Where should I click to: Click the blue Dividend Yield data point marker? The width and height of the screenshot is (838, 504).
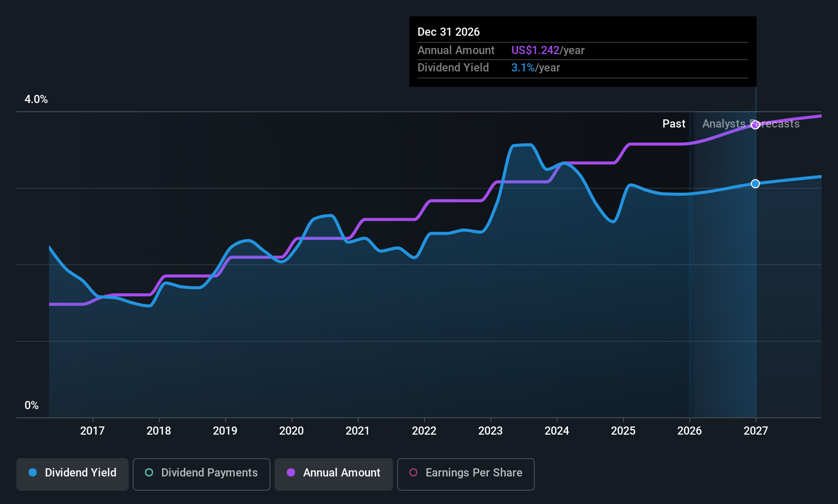coord(755,184)
